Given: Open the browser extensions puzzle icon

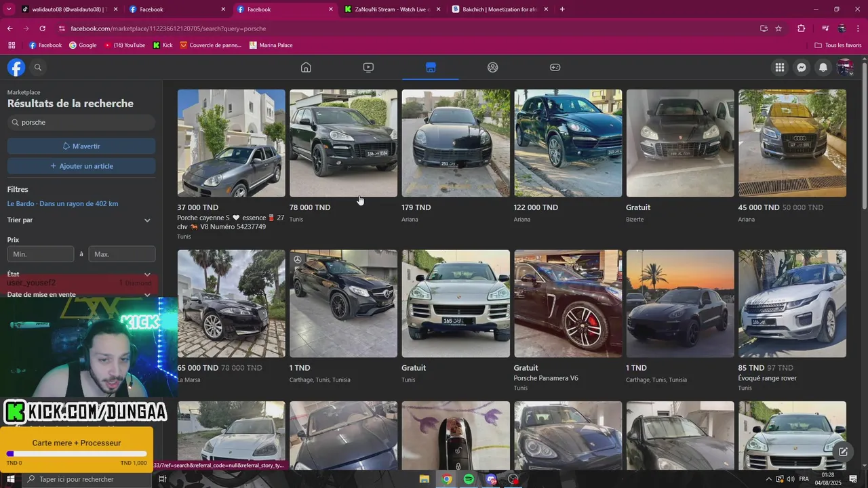Looking at the screenshot, I should click(x=801, y=28).
